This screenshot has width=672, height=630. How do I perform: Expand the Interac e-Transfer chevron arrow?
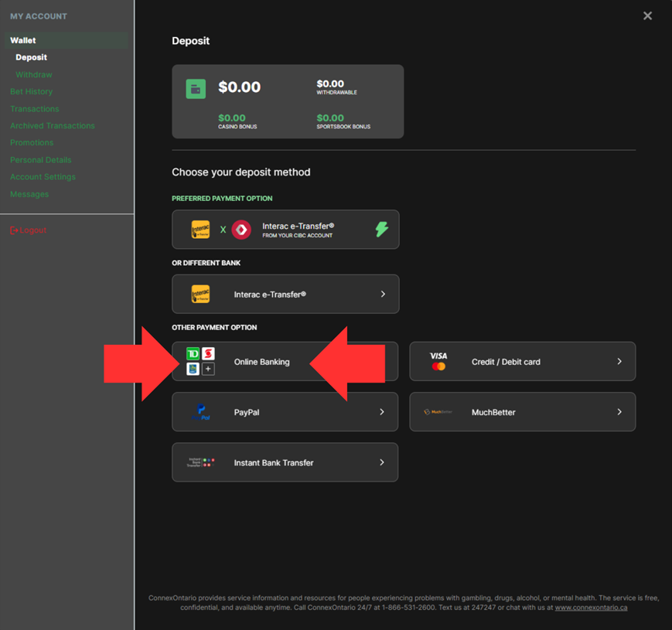tap(383, 294)
